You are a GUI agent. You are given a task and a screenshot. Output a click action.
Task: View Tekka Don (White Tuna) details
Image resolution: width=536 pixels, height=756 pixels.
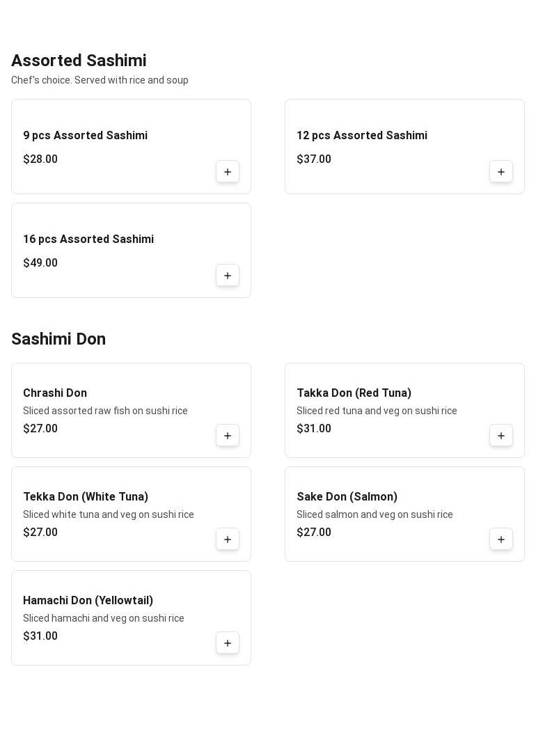[86, 497]
